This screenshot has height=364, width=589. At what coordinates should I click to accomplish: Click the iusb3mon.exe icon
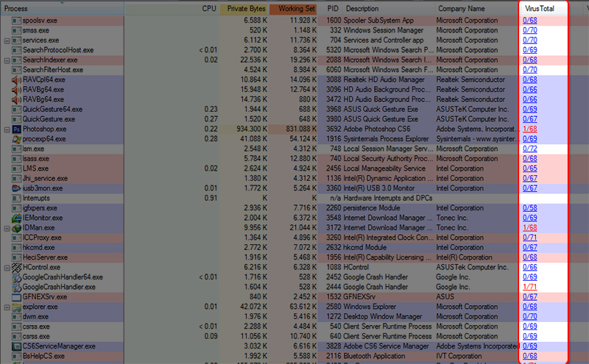pos(16,188)
